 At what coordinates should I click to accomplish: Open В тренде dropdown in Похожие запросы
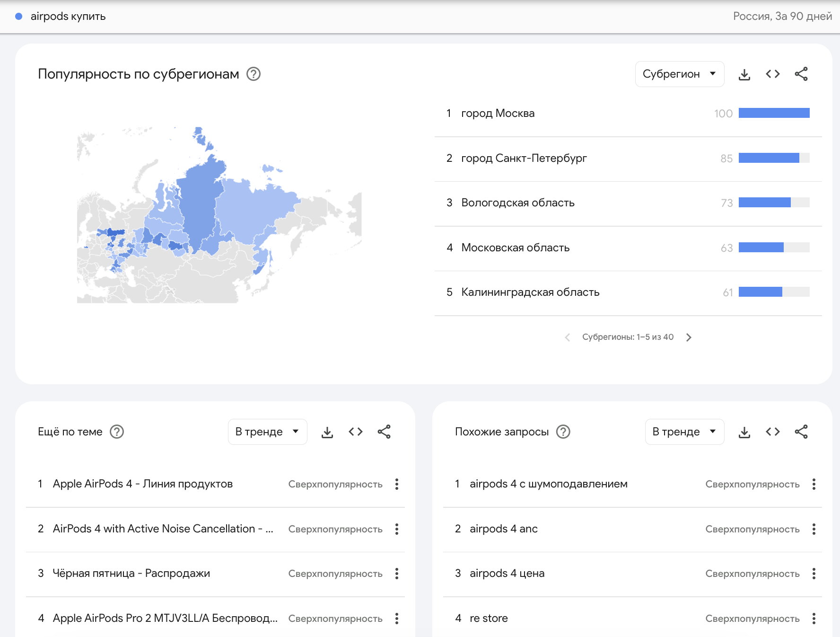(684, 432)
